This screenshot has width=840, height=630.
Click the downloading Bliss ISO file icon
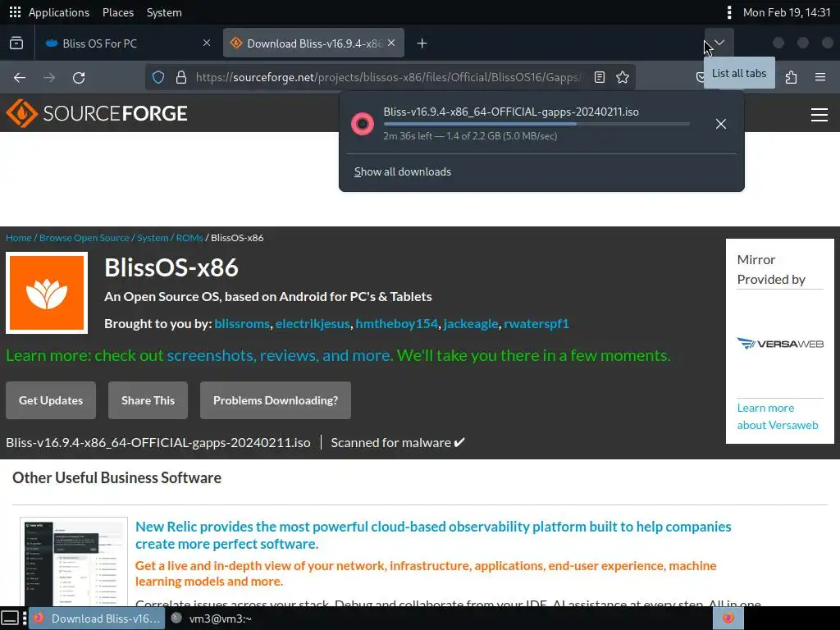362,124
